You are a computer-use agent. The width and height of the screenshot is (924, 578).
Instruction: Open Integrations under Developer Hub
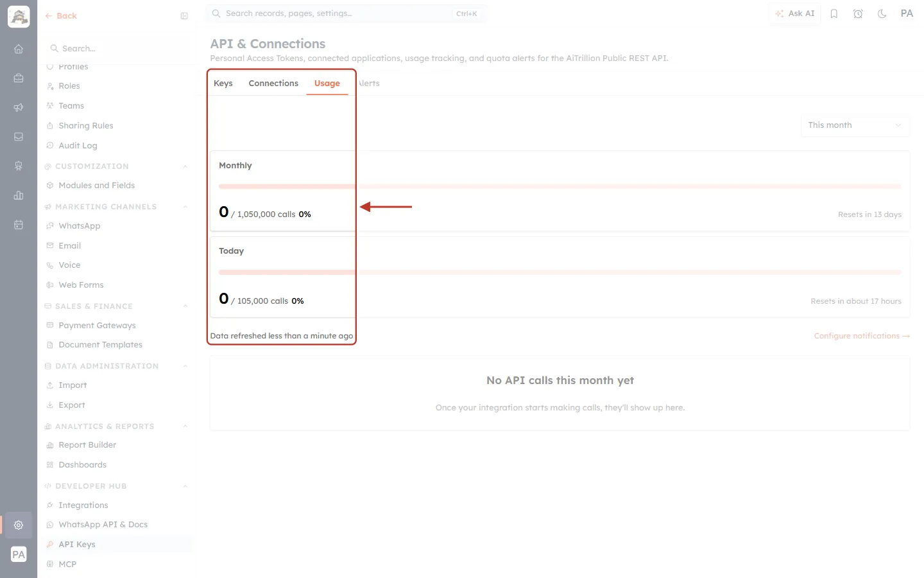83,505
